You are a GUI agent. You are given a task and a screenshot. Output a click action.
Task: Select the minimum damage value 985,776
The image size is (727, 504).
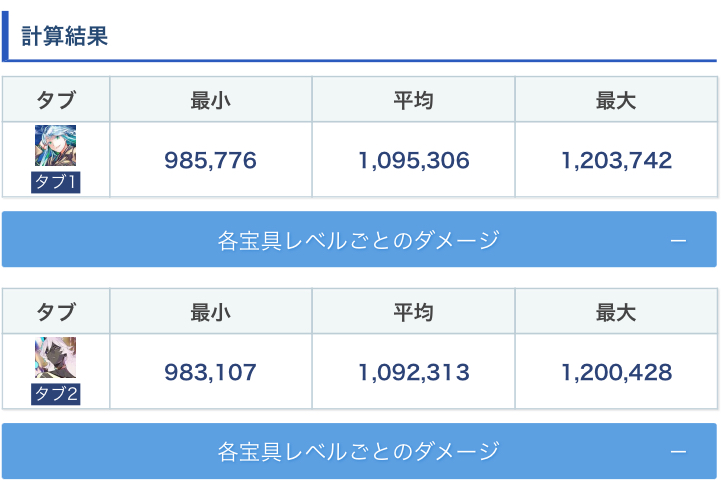[x=210, y=161]
